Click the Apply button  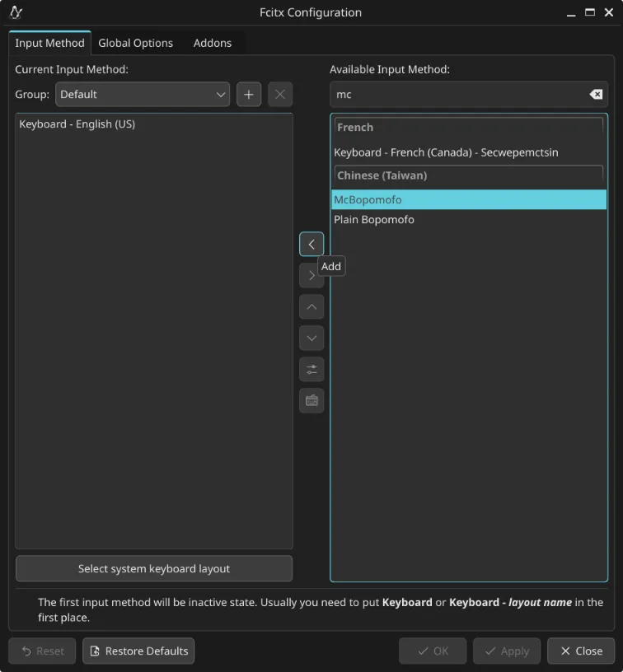507,651
